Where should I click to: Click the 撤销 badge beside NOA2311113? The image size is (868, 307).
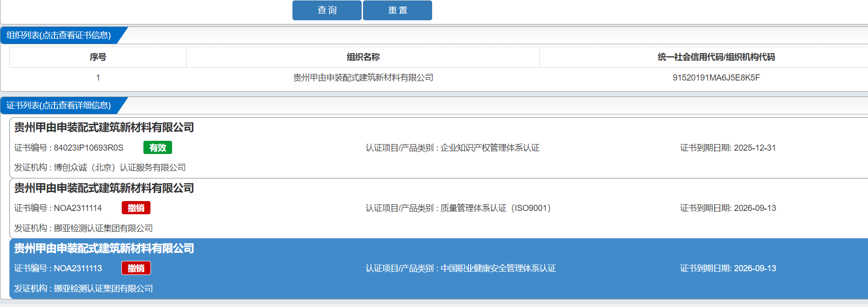136,268
